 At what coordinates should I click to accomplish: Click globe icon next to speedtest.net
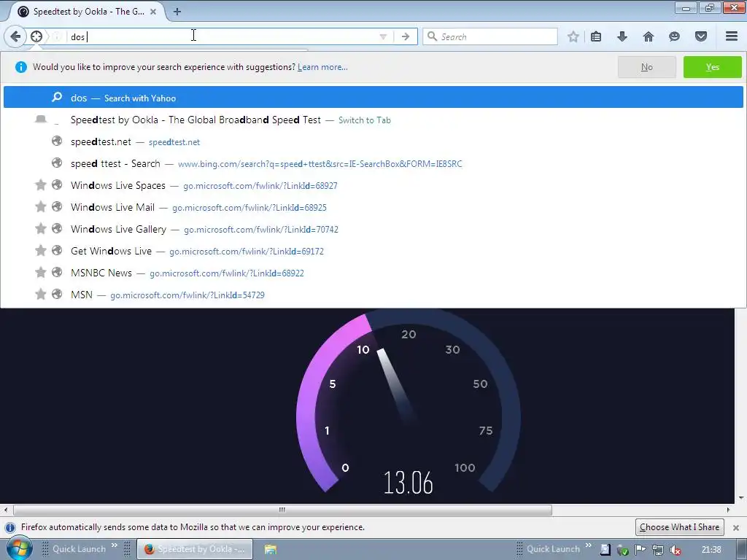tap(57, 141)
